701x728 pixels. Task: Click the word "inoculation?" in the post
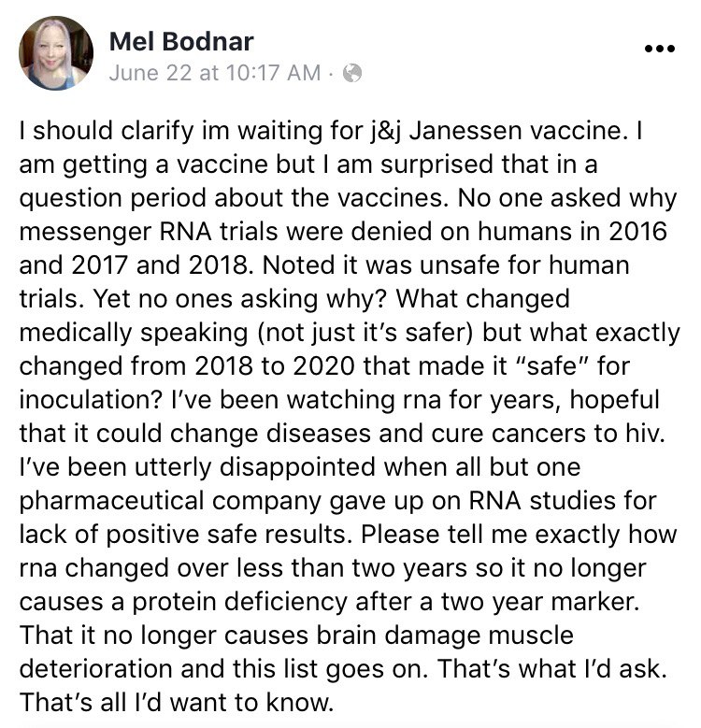point(91,400)
